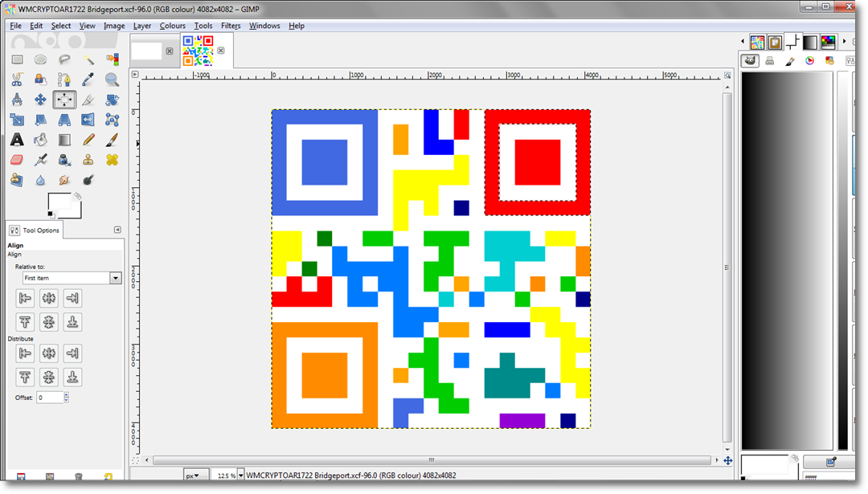
Task: Open the zoom percentage dropdown arrow
Action: coord(241,476)
